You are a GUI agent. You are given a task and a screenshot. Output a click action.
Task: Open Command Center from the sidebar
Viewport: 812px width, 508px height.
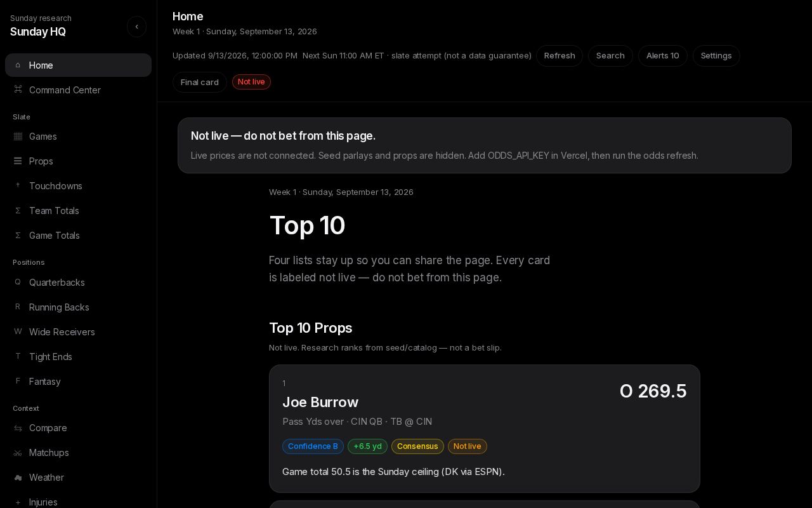point(78,90)
